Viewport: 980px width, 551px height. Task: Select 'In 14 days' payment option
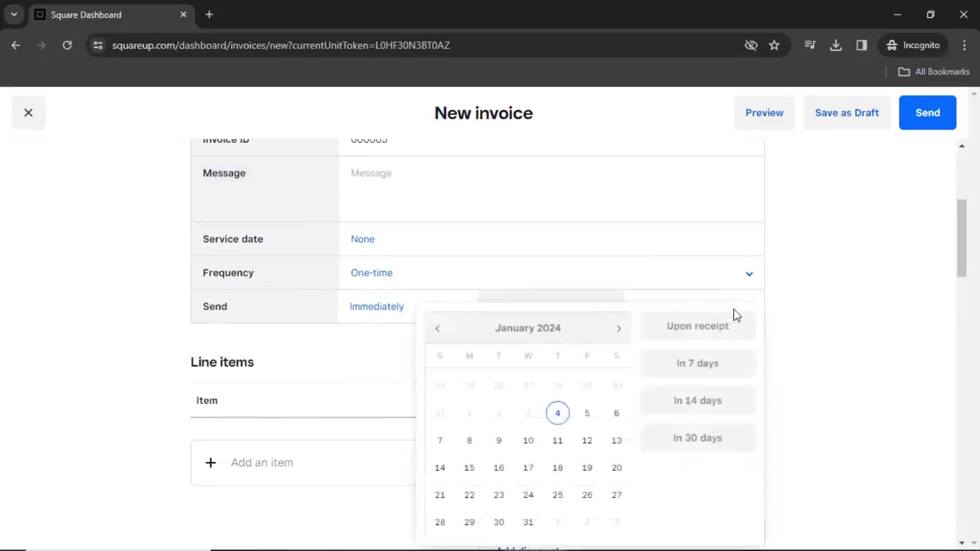697,400
